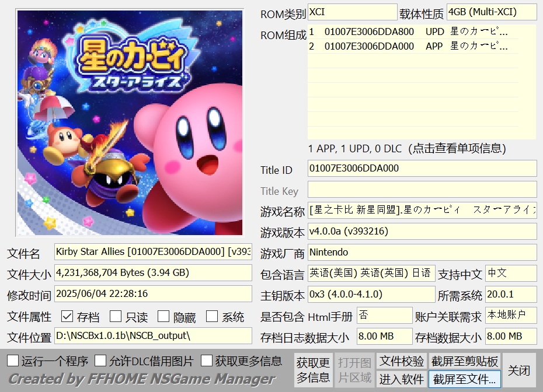This screenshot has width=543, height=392.
Task: Click the 所需系统 field showing 20.0.1
Action: 511,295
